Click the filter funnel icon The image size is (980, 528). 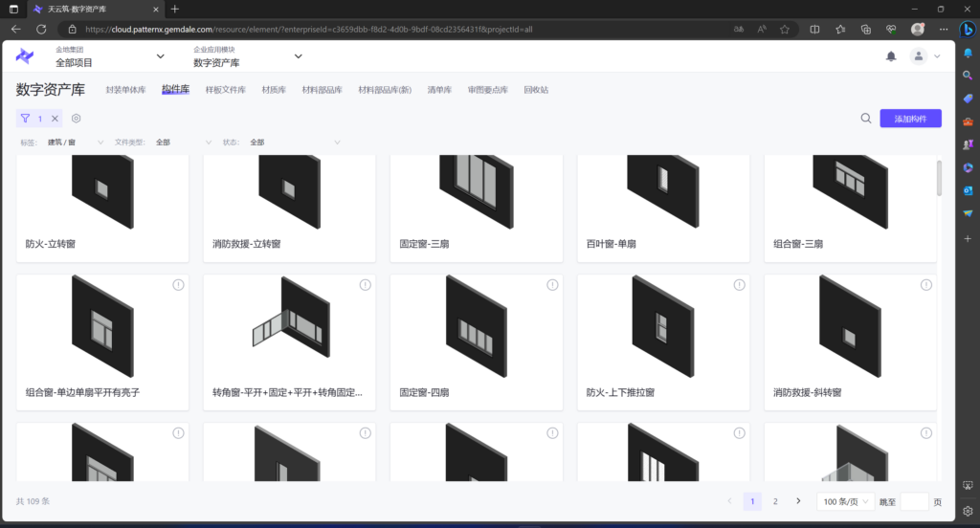click(x=25, y=119)
